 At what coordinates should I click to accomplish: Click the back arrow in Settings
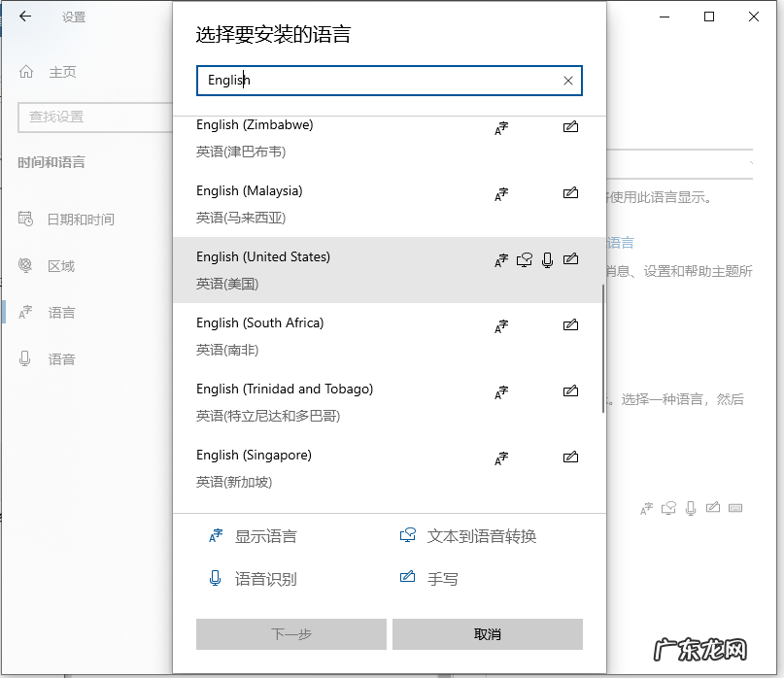point(25,16)
